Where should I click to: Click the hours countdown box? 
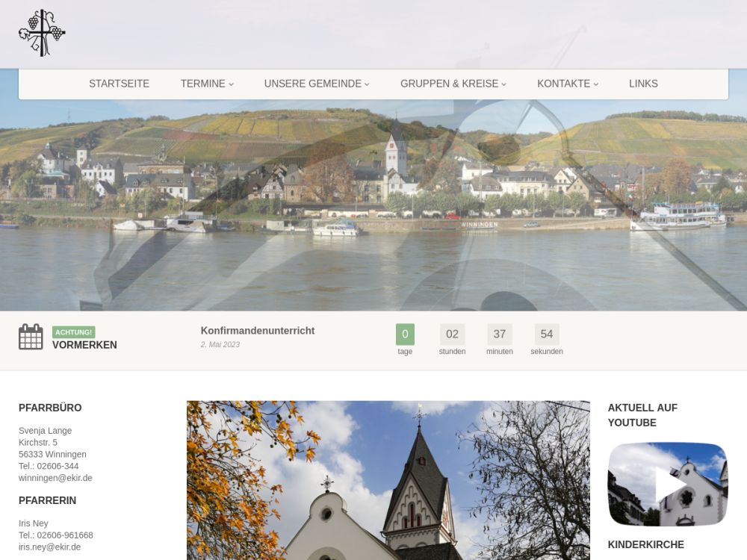[x=452, y=335]
